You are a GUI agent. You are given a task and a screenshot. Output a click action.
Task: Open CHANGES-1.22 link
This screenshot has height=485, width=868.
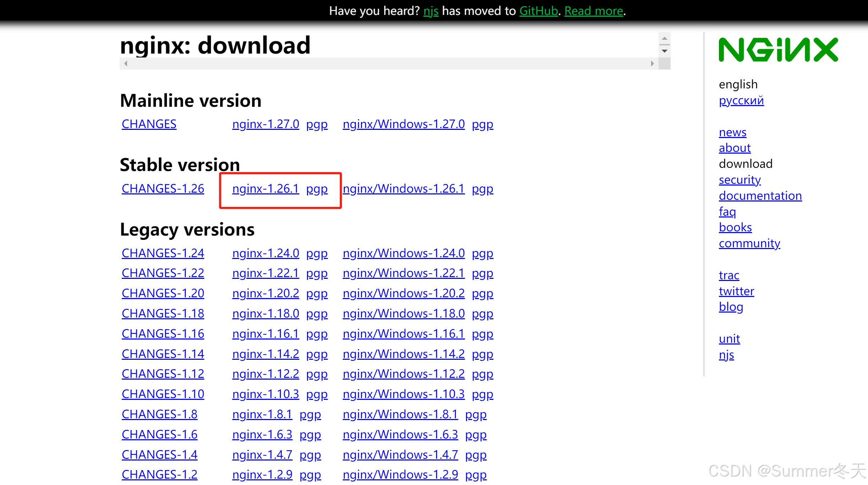coord(163,273)
